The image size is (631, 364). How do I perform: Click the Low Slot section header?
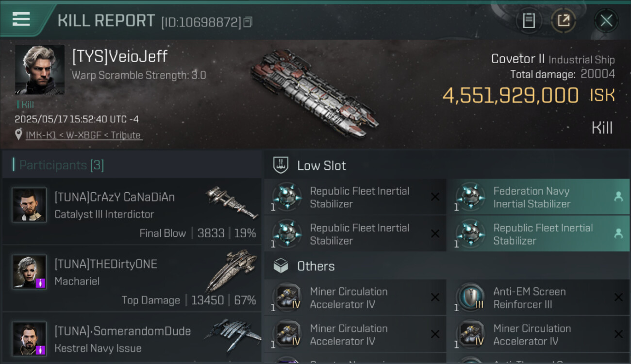pos(321,165)
